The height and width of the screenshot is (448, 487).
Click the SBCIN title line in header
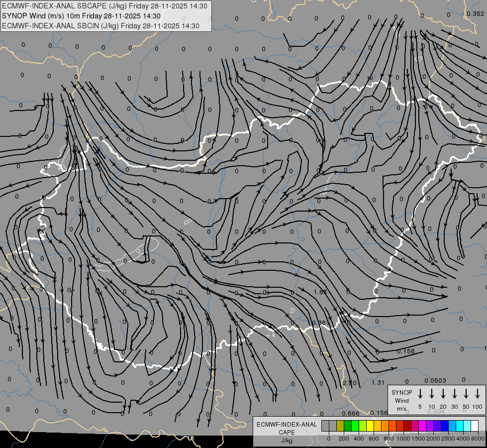pyautogui.click(x=100, y=26)
